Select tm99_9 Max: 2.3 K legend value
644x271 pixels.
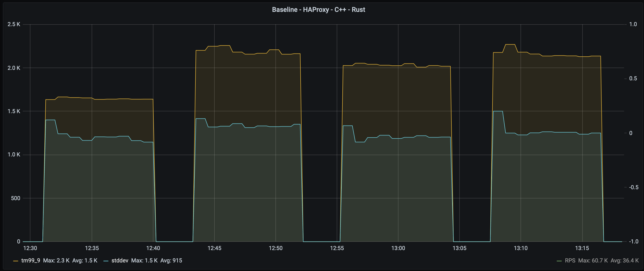click(56, 261)
